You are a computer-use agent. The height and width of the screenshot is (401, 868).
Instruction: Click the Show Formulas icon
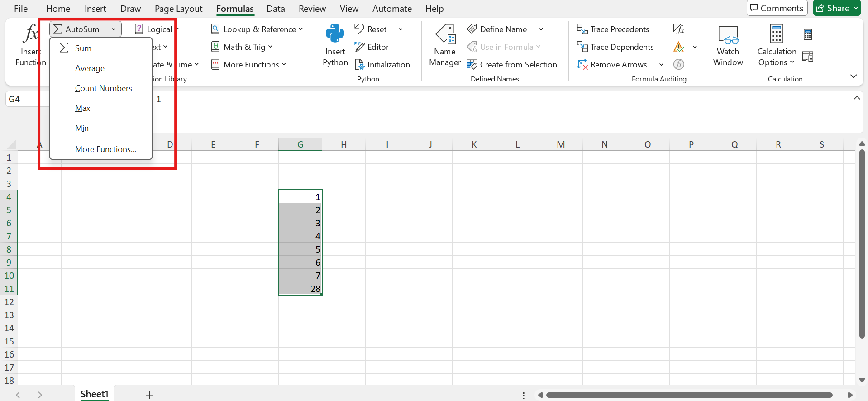678,29
